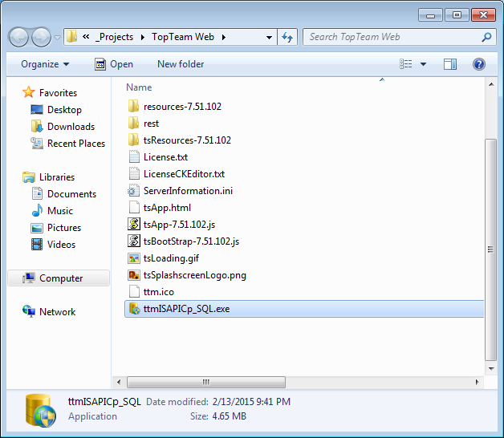The width and height of the screenshot is (504, 438).
Task: Click the Open toolbar button
Action: tap(114, 64)
